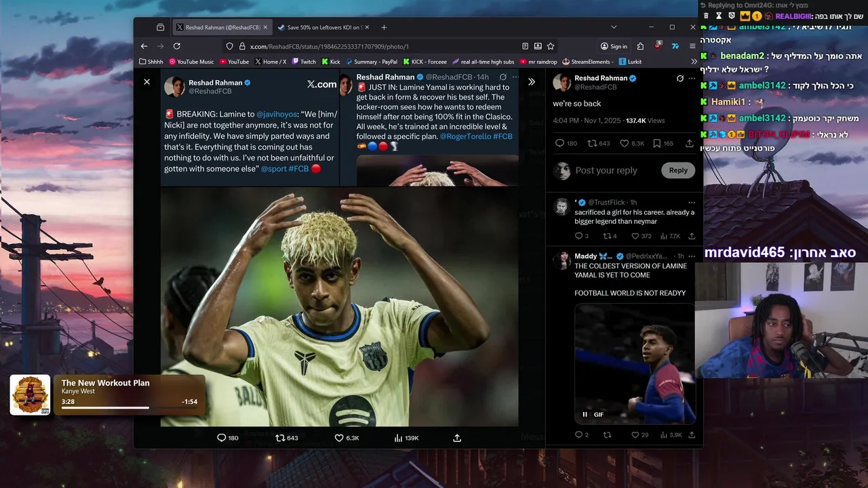Share from the bar below the photo

(457, 438)
